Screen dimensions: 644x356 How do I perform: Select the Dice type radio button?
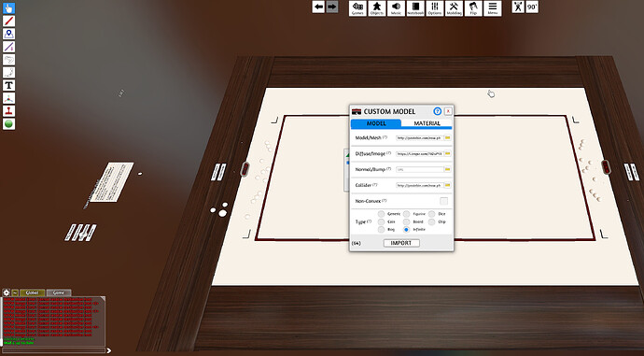pyautogui.click(x=431, y=214)
